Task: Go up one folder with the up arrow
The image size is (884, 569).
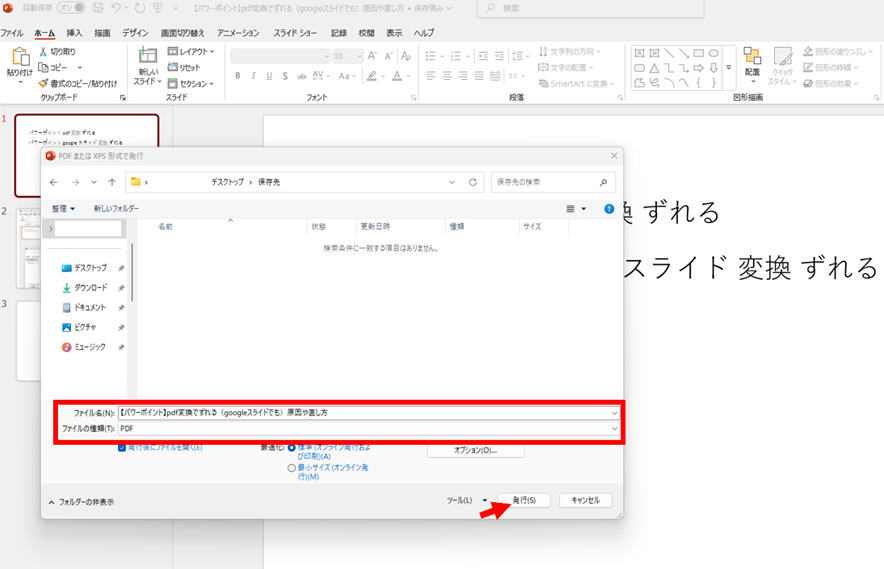Action: pyautogui.click(x=111, y=182)
